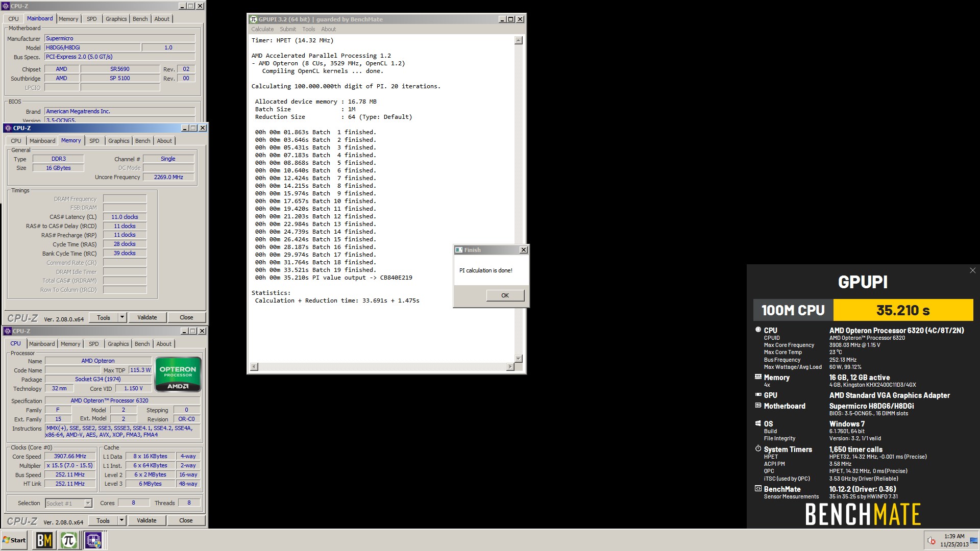
Task: Minimize the GPUPI window
Action: click(x=502, y=19)
